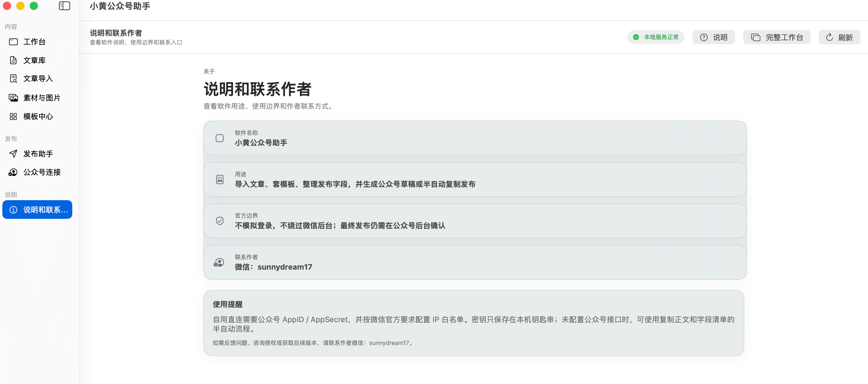
Task: Minimize window with yellow button
Action: coord(21,6)
